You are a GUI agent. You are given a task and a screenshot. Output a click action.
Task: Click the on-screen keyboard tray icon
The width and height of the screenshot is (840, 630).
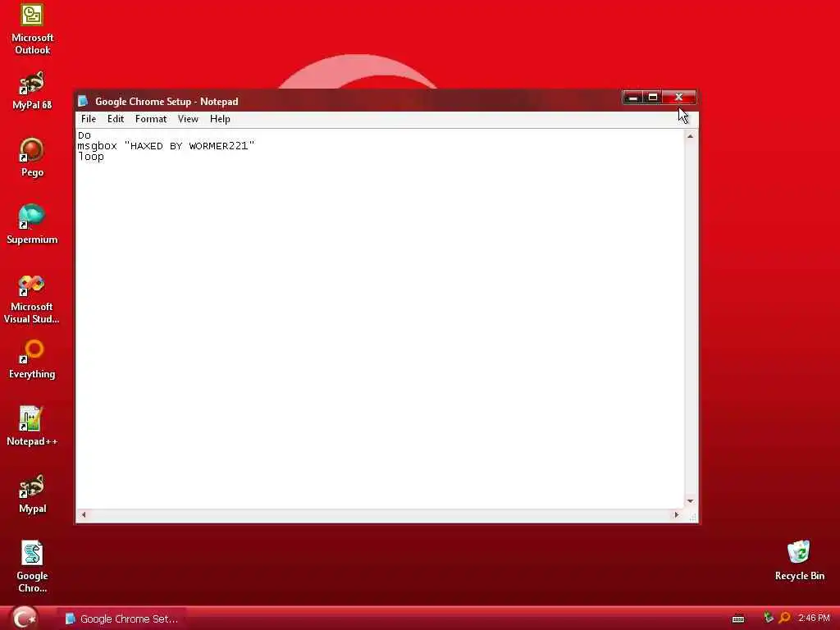pos(737,619)
